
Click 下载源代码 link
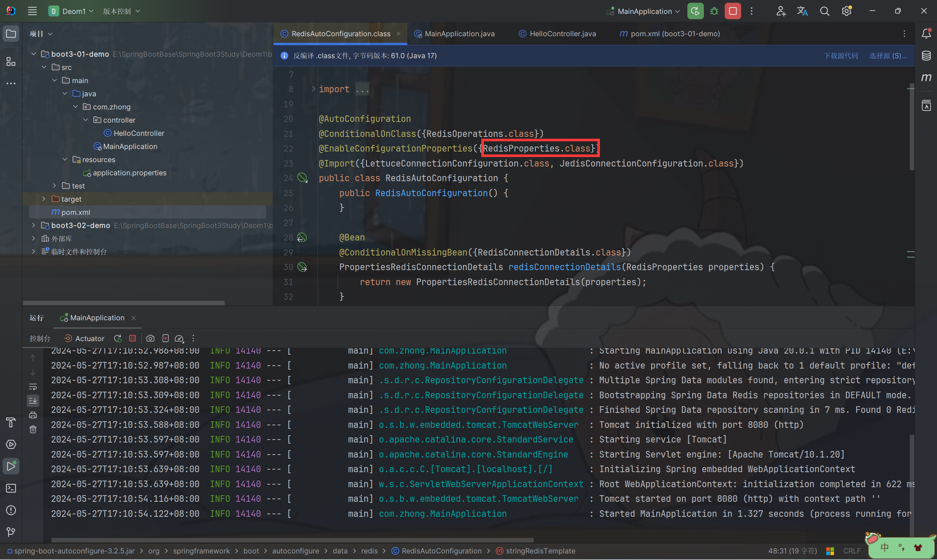841,56
